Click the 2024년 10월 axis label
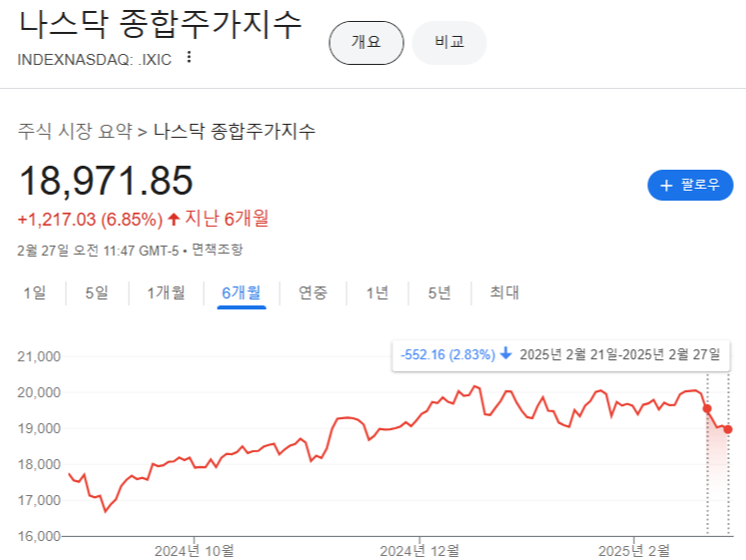The width and height of the screenshot is (746, 560). click(x=194, y=551)
